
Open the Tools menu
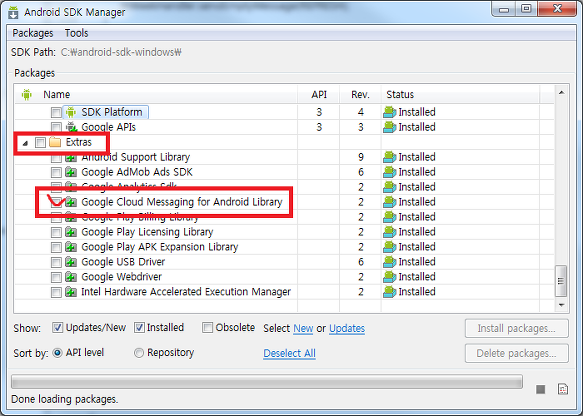[x=77, y=33]
